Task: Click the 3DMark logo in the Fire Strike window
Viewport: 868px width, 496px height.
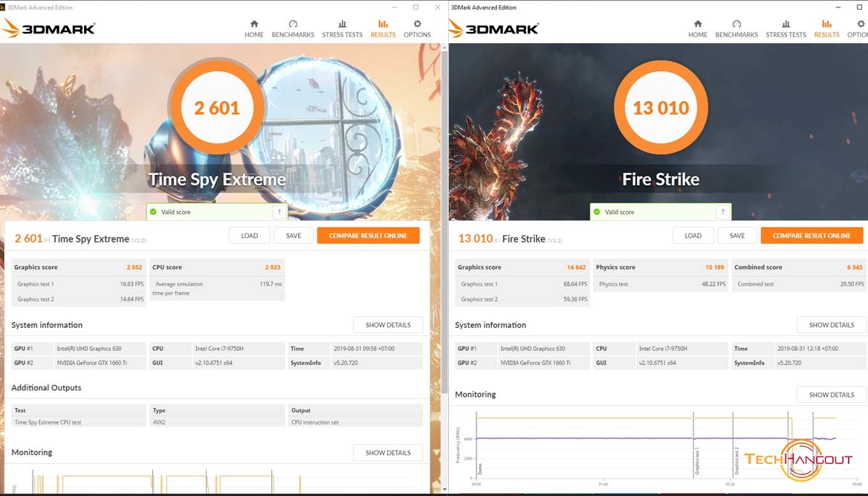Action: tap(493, 28)
